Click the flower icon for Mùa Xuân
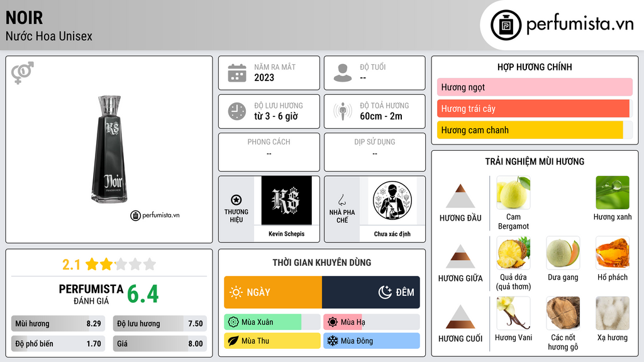The width and height of the screenshot is (644, 362). [x=233, y=322]
